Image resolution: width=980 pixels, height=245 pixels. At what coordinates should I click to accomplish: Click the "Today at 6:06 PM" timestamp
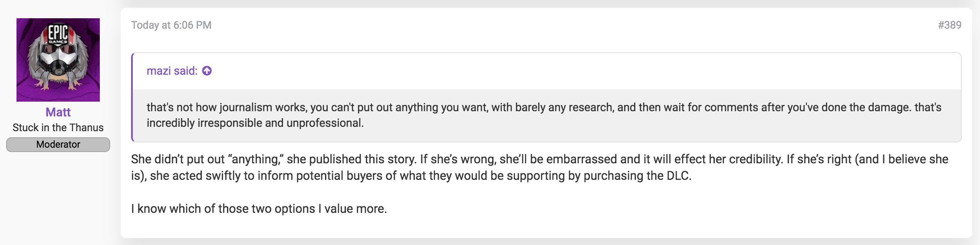[171, 25]
